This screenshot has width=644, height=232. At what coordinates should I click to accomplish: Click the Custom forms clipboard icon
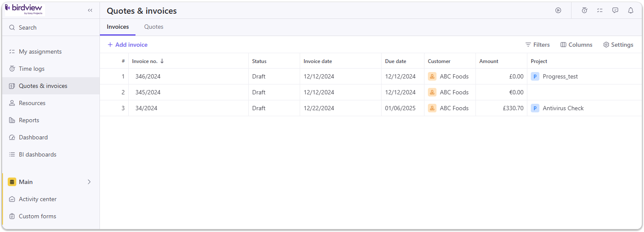point(12,216)
